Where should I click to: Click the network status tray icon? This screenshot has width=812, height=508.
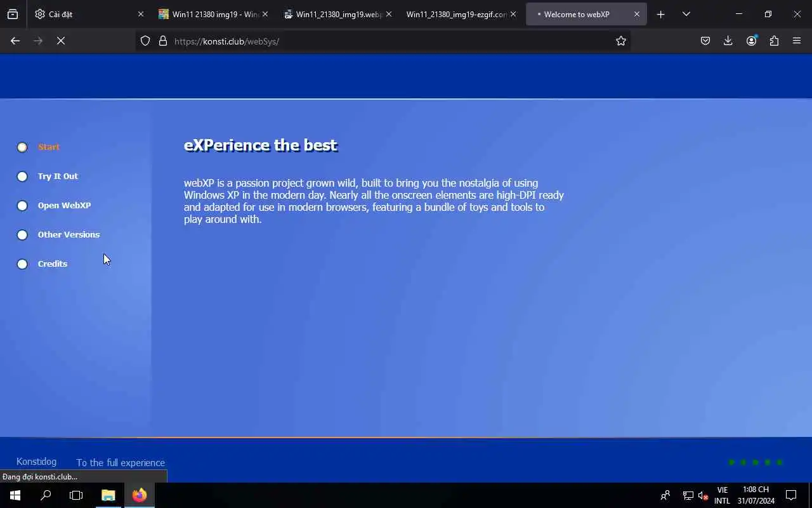pos(688,495)
